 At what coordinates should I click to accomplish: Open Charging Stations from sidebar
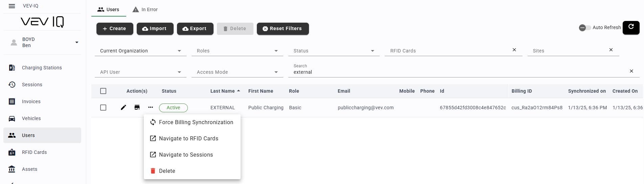click(42, 68)
